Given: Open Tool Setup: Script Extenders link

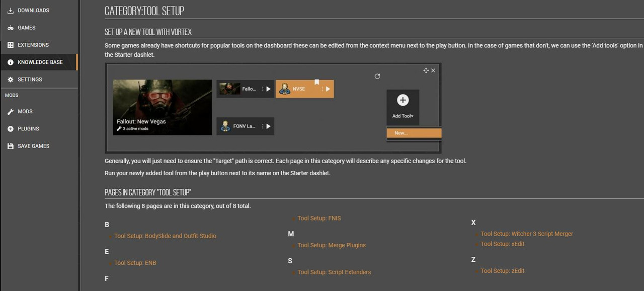Looking at the screenshot, I should point(334,272).
